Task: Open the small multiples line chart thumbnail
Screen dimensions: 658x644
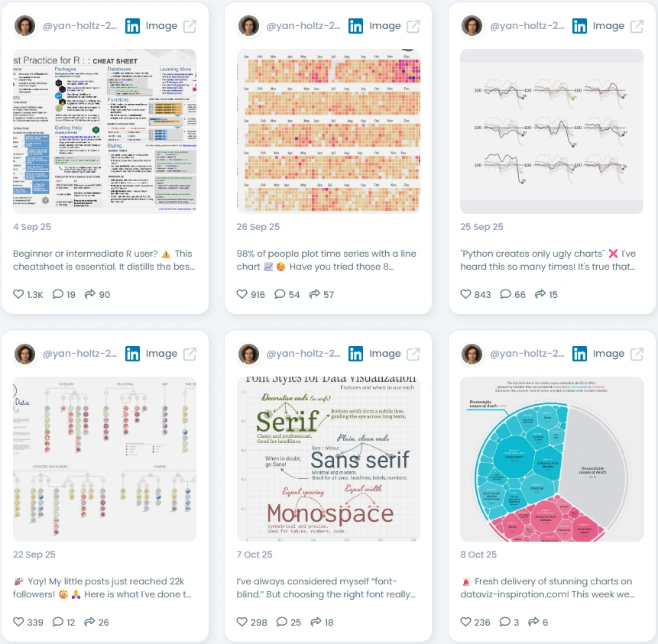Action: click(x=552, y=131)
